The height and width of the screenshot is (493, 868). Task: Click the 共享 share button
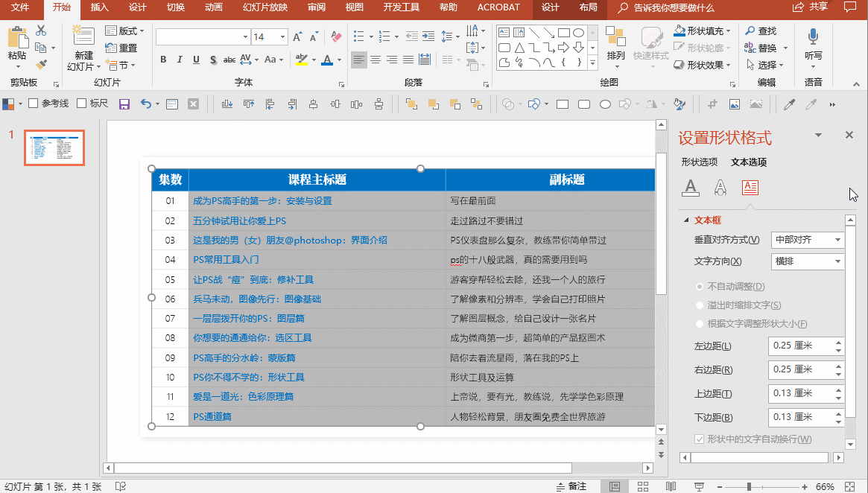(811, 7)
